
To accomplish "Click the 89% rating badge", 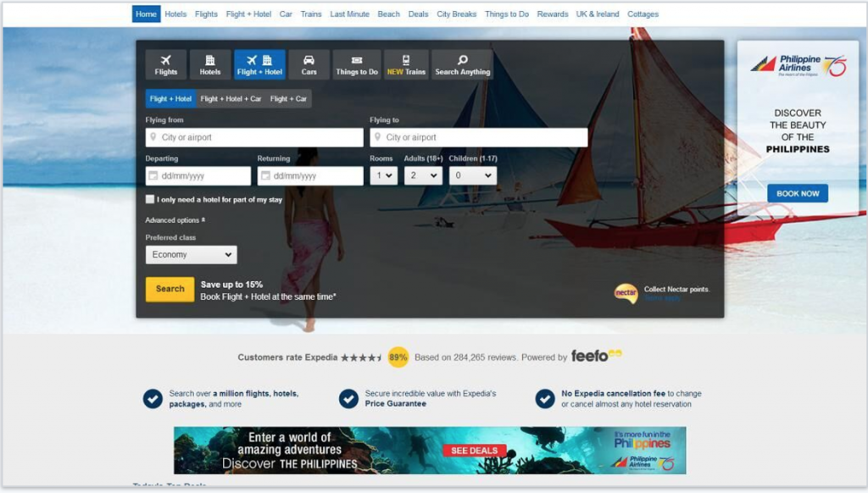I will [398, 357].
